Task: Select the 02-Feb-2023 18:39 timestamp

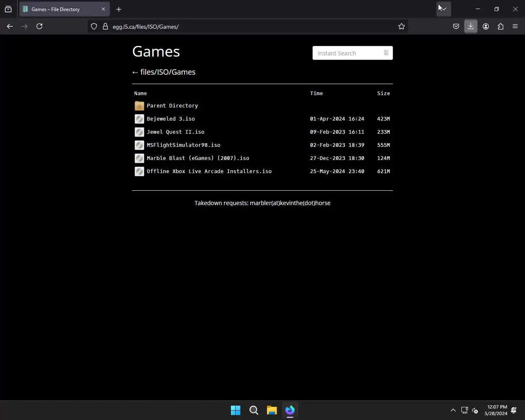Action: pyautogui.click(x=337, y=145)
